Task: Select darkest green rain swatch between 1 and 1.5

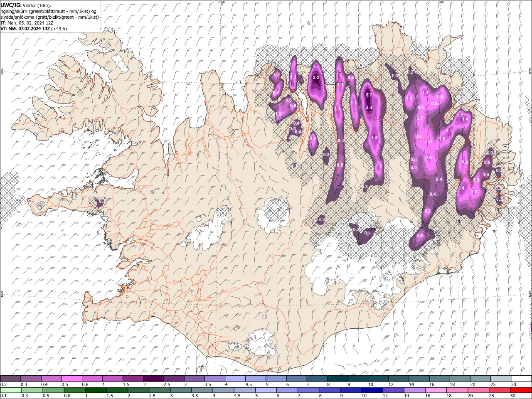Action: (96, 390)
